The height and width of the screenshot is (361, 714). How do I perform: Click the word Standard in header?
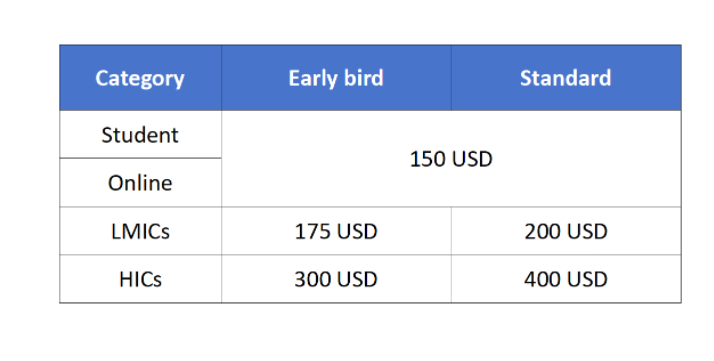(x=566, y=78)
